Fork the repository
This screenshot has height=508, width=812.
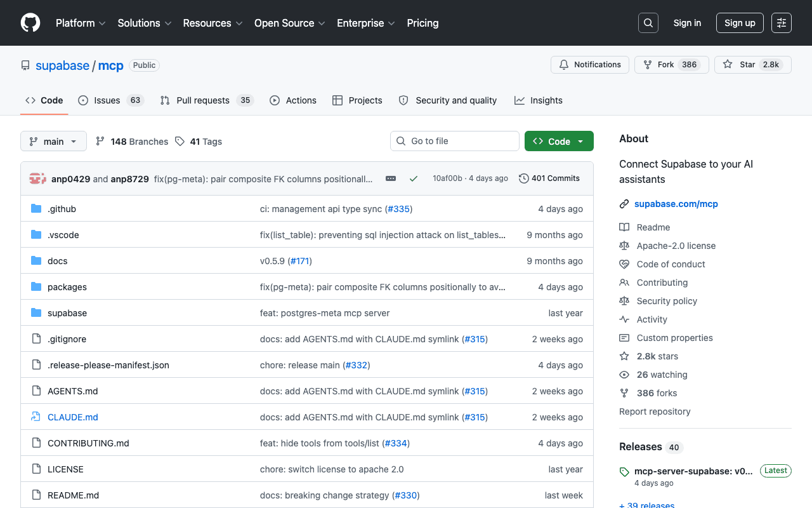point(671,65)
